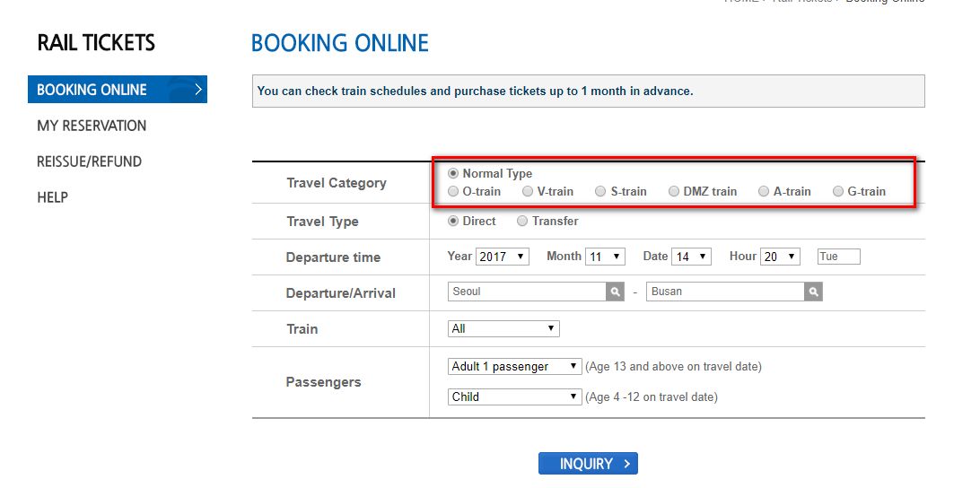This screenshot has height=488, width=980.
Task: Open the Hour dropdown
Action: click(x=779, y=257)
